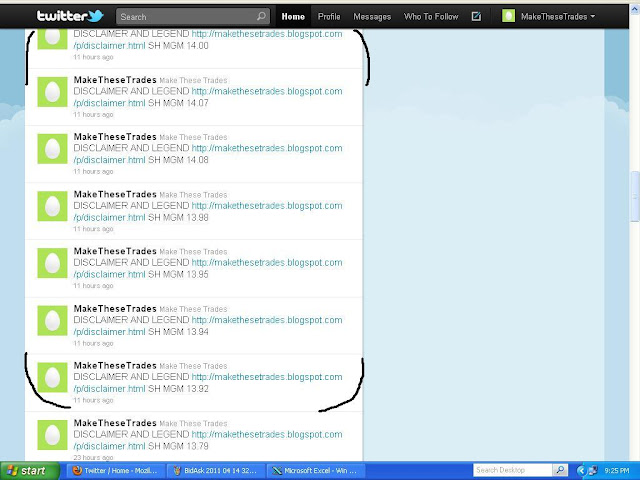Click egg avatar of SH MGM 13.79 tweet
This screenshot has height=480, width=640.
click(x=52, y=435)
